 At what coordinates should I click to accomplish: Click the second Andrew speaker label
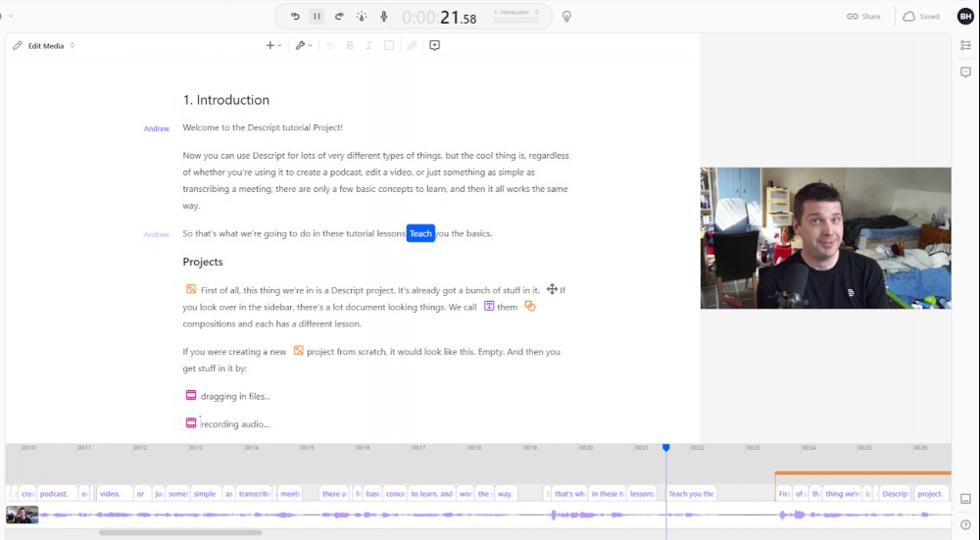156,234
